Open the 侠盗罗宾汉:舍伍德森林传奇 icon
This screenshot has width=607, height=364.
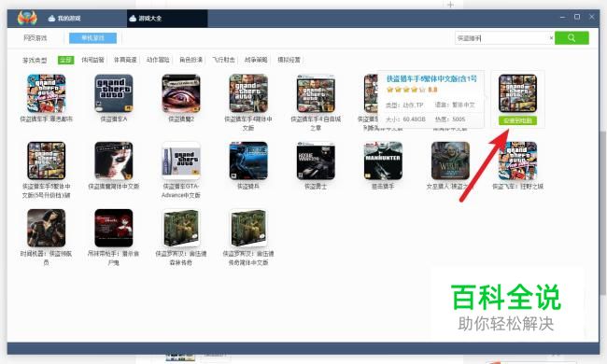coord(181,228)
